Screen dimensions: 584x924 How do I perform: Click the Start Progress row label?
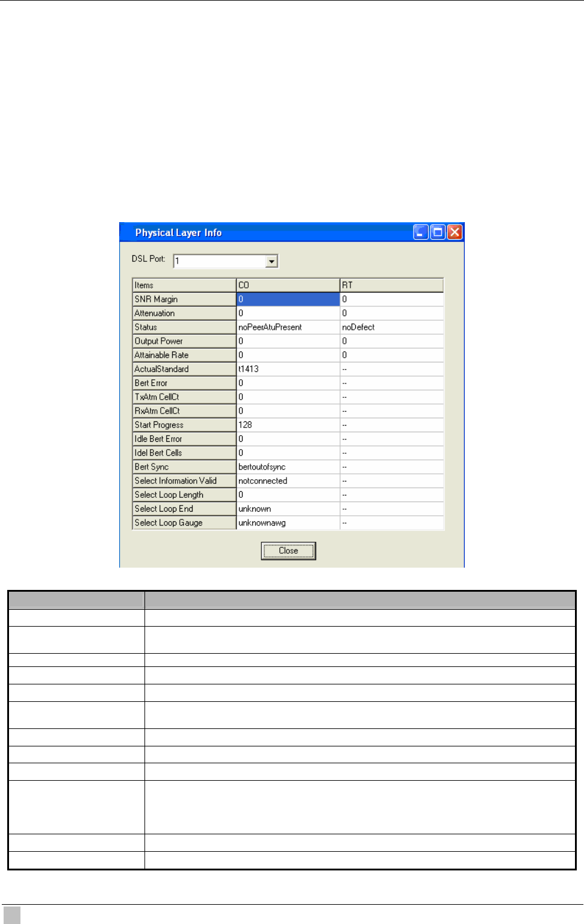click(184, 425)
